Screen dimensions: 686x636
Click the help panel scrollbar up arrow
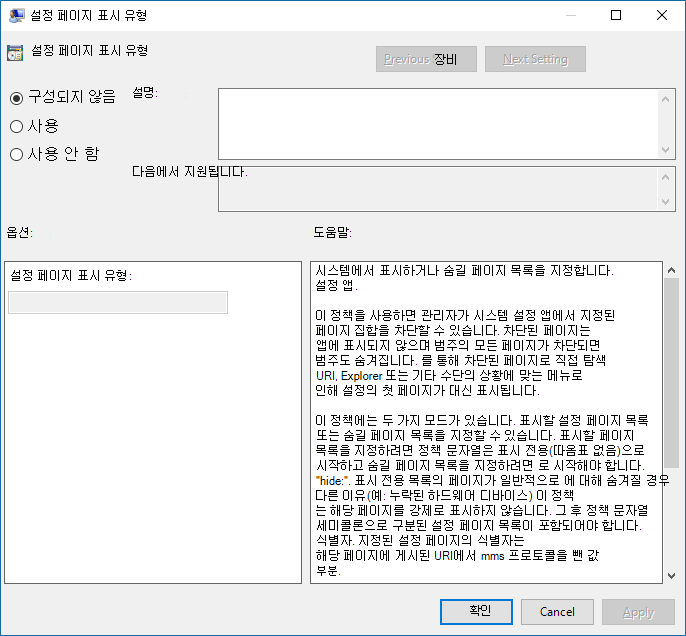(672, 270)
